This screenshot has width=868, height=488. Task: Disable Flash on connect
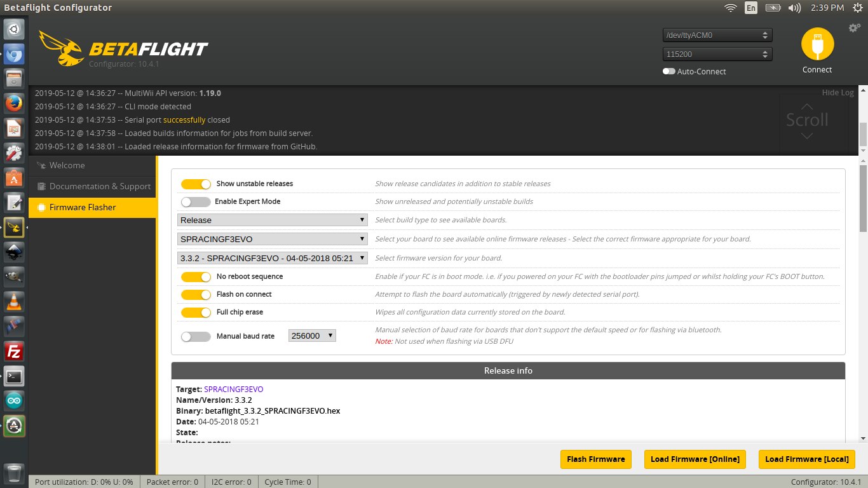[196, 294]
